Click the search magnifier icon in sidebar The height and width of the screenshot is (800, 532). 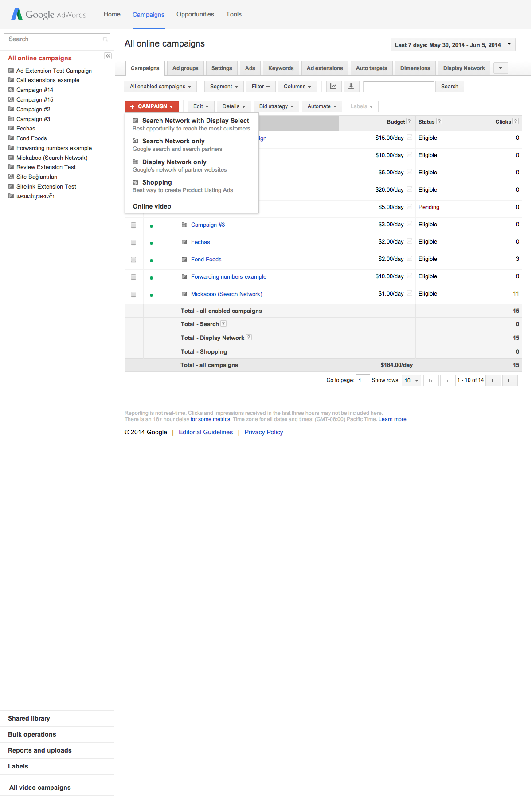coord(106,39)
